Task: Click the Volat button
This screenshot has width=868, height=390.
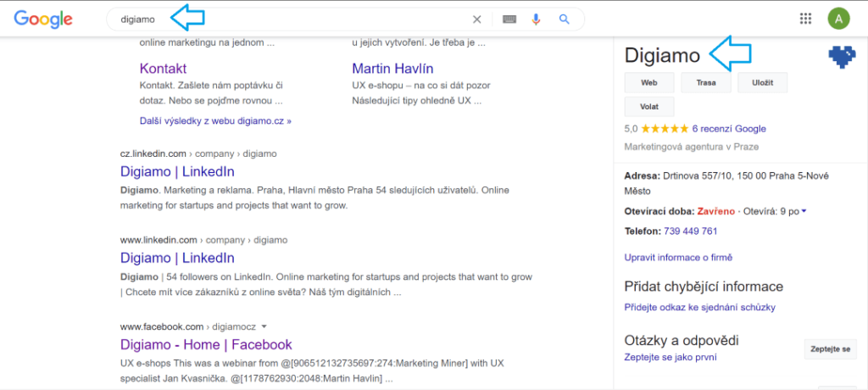Action: 648,106
